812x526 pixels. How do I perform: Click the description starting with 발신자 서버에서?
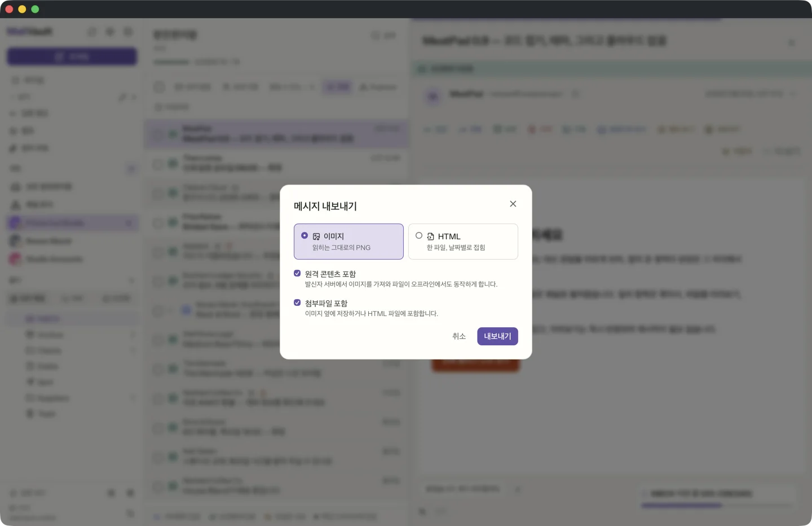coord(401,284)
